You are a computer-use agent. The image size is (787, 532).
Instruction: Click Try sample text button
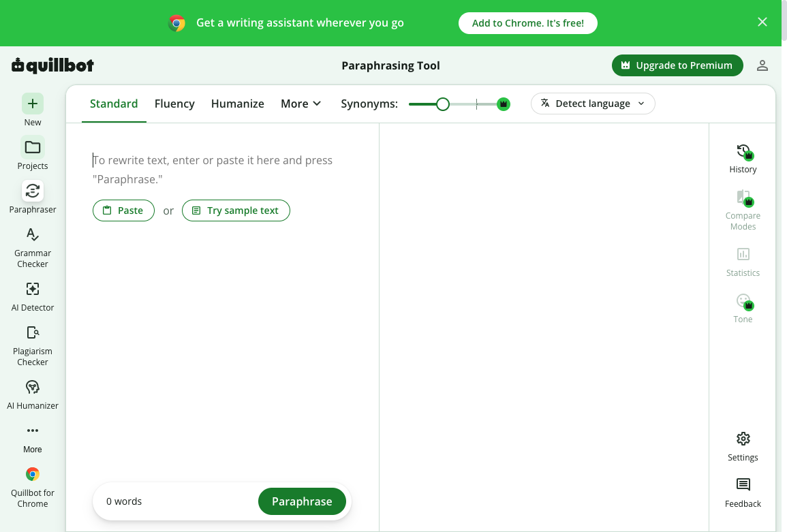tap(236, 210)
